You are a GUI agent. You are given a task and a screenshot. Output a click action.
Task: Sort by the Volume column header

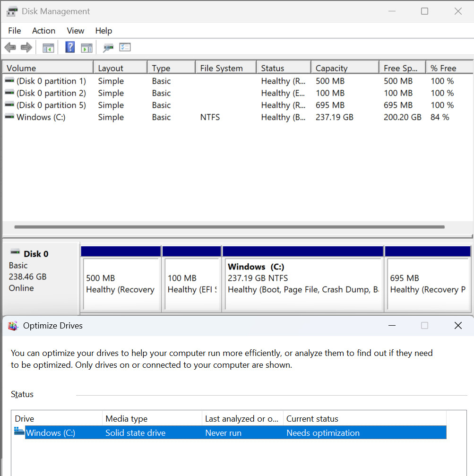point(48,68)
